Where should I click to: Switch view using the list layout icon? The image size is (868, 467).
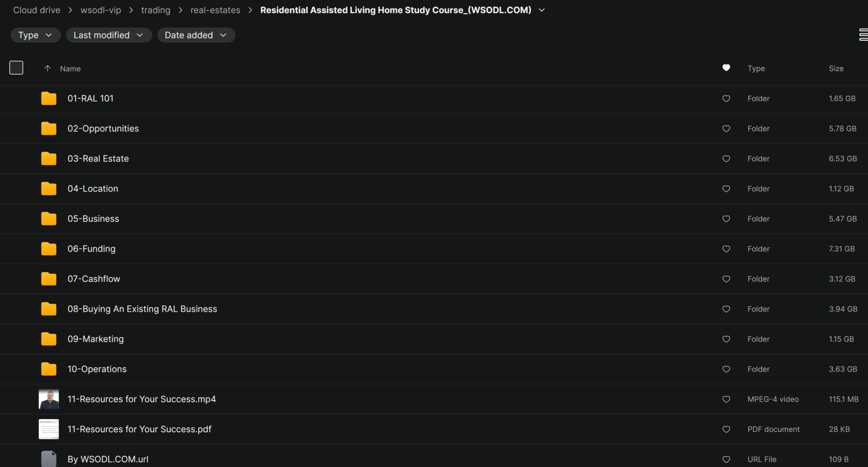tap(863, 35)
